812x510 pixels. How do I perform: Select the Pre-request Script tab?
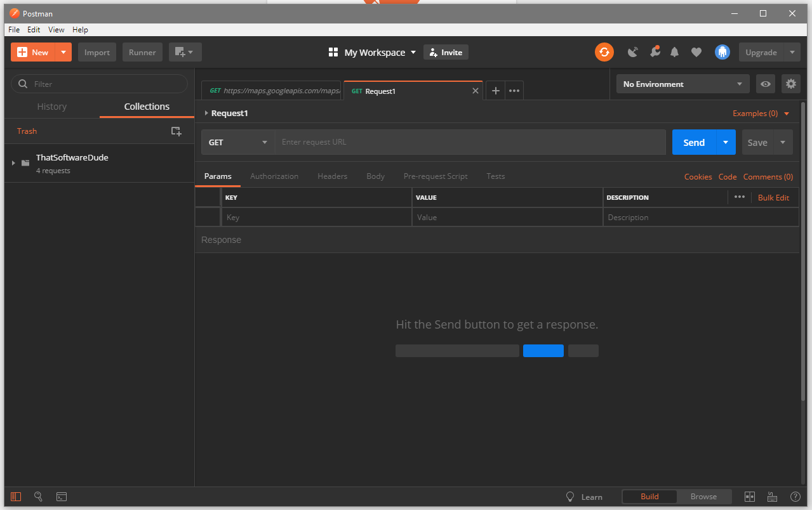[436, 176]
